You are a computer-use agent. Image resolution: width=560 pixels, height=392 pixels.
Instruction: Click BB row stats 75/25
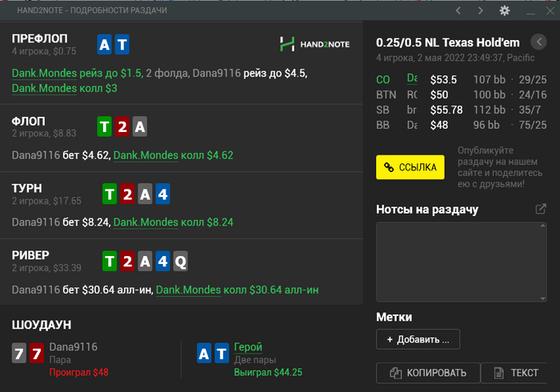coord(533,125)
